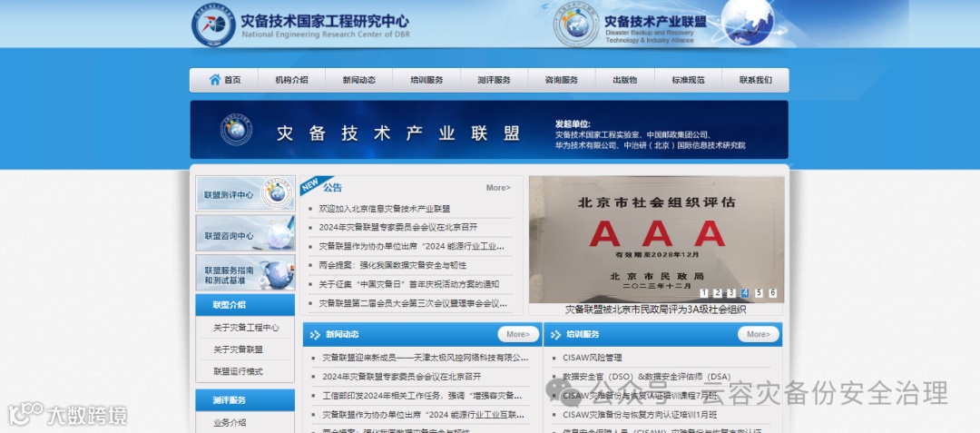This screenshot has width=980, height=433.
Task: Show slide 6 of the slideshow
Action: [772, 293]
